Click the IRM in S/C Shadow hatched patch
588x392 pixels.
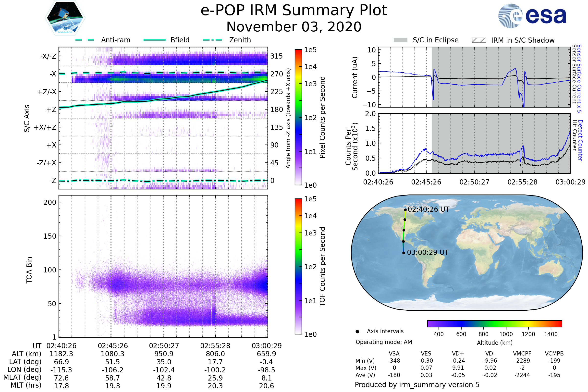tap(479, 40)
